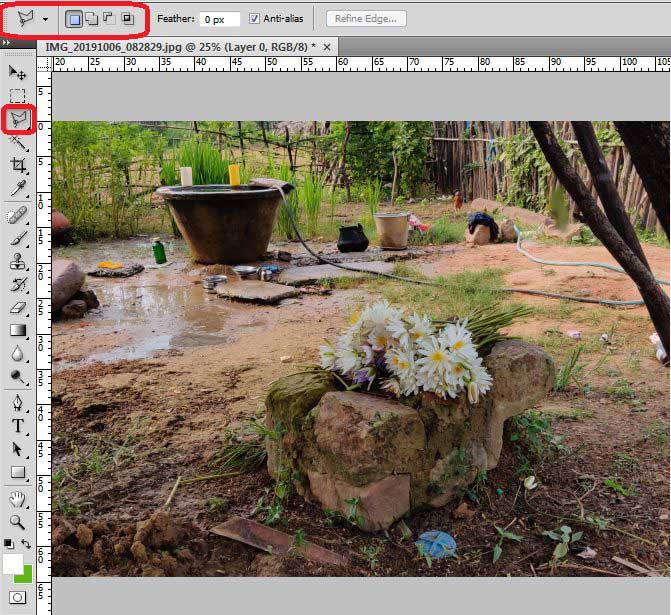
Task: Select the Zoom tool
Action: [x=18, y=522]
